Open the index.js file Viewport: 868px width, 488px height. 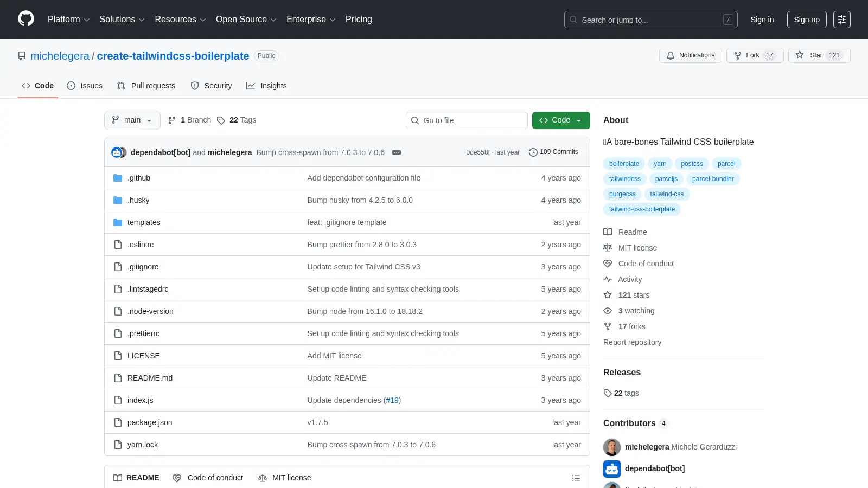point(141,400)
